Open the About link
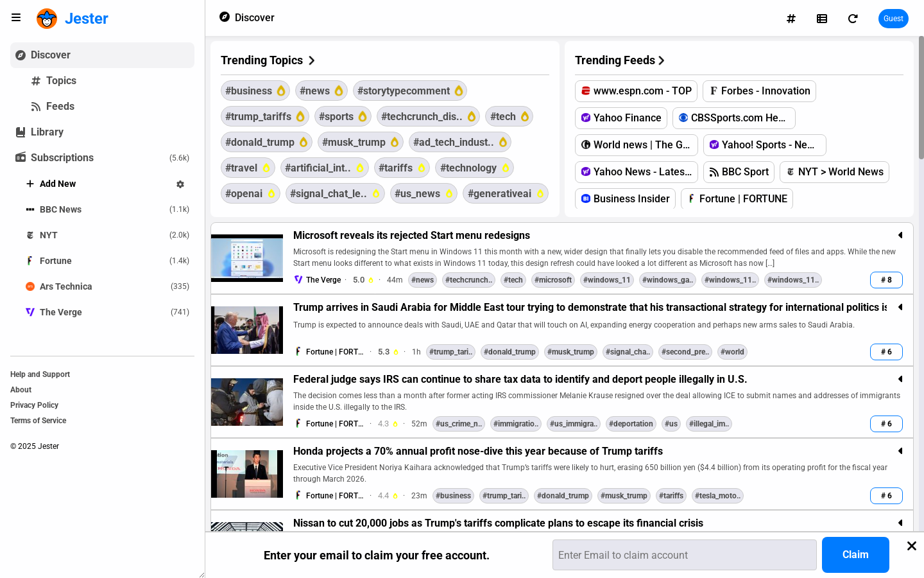This screenshot has width=924, height=578. pos(21,390)
